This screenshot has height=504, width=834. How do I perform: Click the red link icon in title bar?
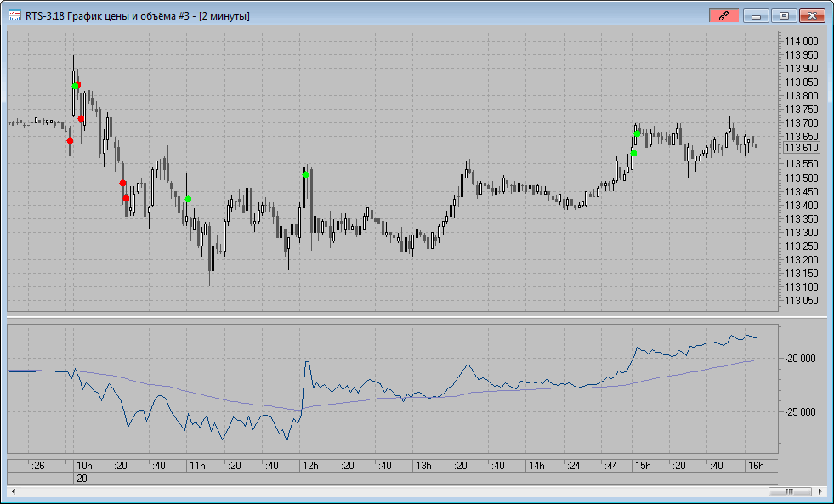coord(723,15)
